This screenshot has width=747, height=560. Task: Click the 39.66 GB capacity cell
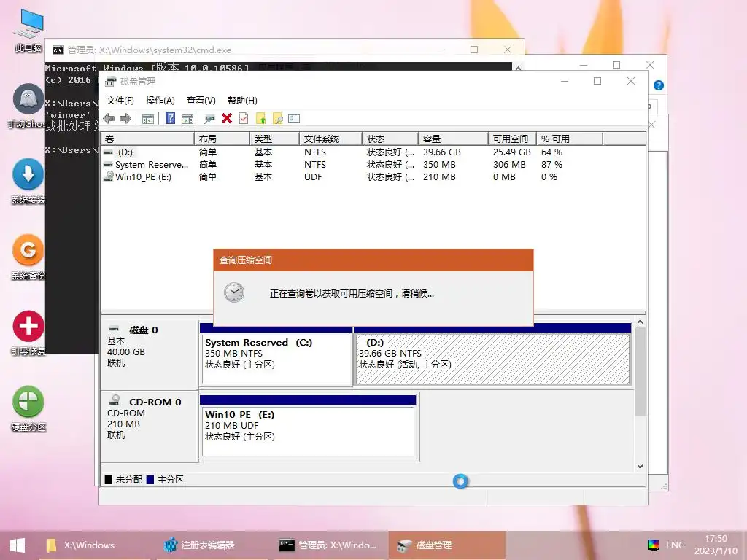441,152
